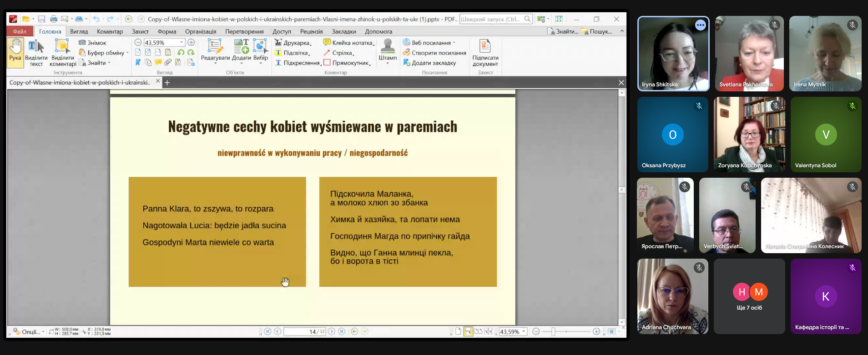Click Додати закладку
This screenshot has height=355, width=868.
pyautogui.click(x=429, y=63)
